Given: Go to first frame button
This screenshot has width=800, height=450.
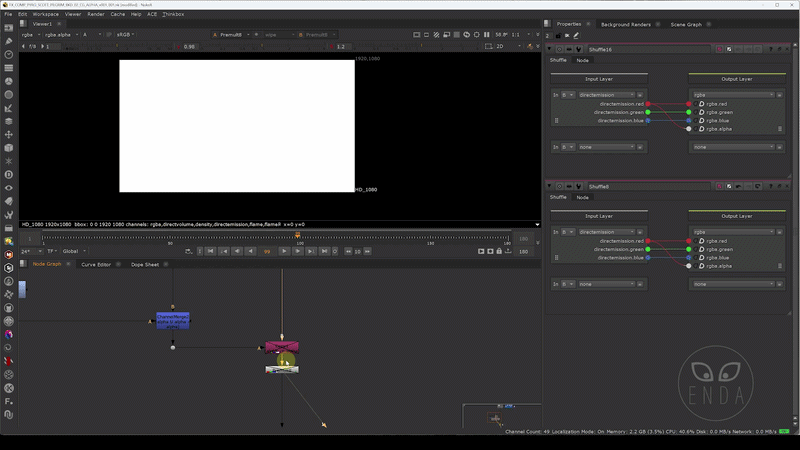Looking at the screenshot, I should (211, 251).
